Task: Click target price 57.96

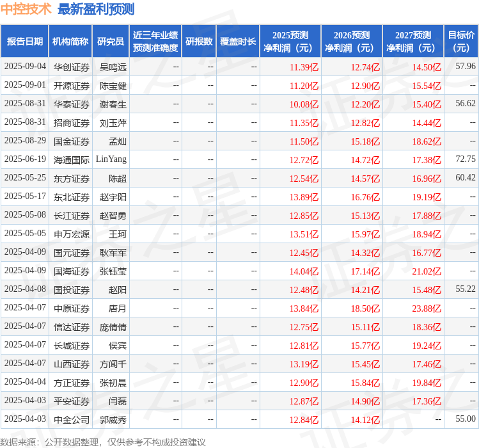Action: [466, 66]
